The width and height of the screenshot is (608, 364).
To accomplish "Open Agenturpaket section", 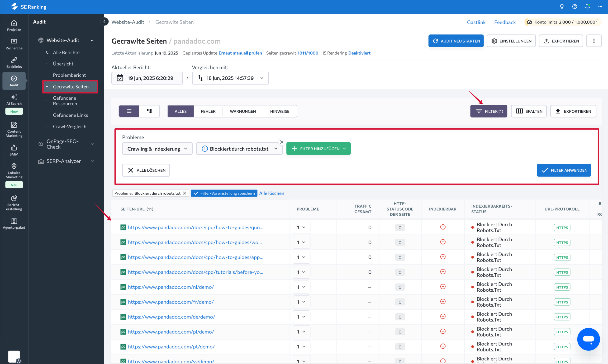I will click(x=14, y=224).
